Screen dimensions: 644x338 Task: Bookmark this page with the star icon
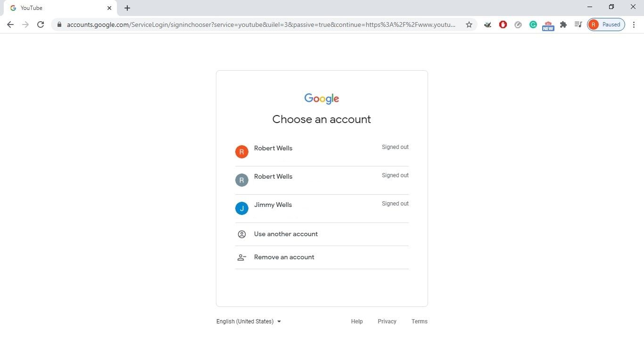pos(469,25)
